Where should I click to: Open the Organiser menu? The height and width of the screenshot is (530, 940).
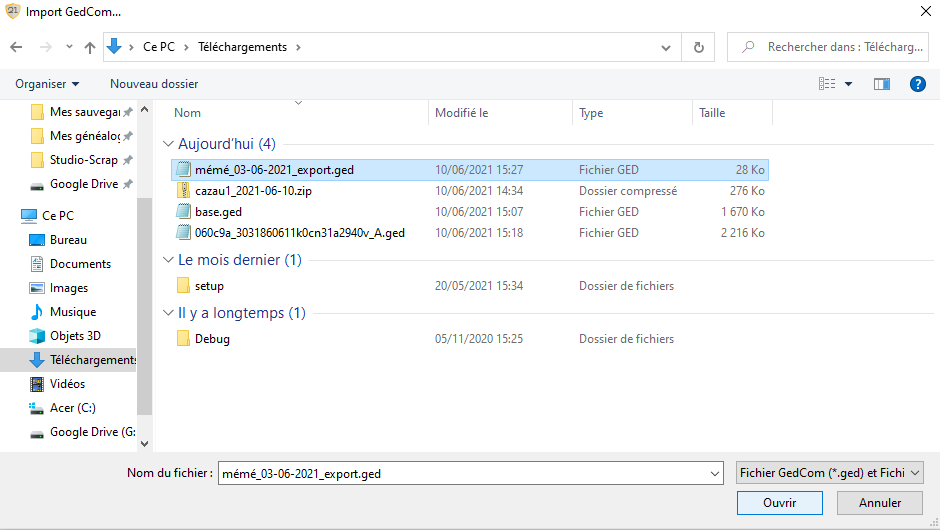point(47,84)
